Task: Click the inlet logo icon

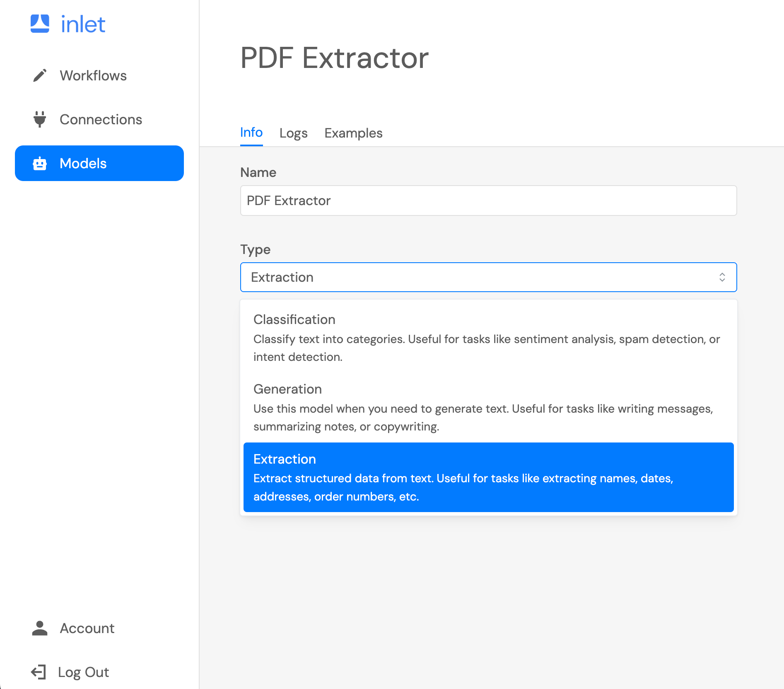Action: (39, 24)
